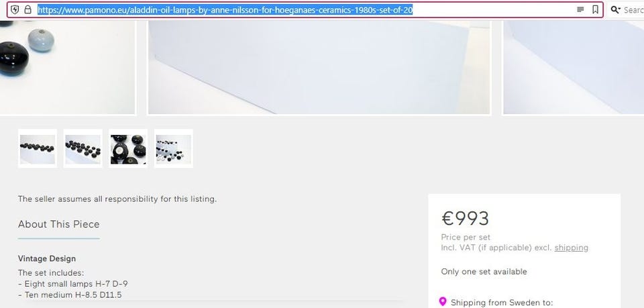
Task: Click the Shipping from Sweden to label
Action: tap(502, 303)
